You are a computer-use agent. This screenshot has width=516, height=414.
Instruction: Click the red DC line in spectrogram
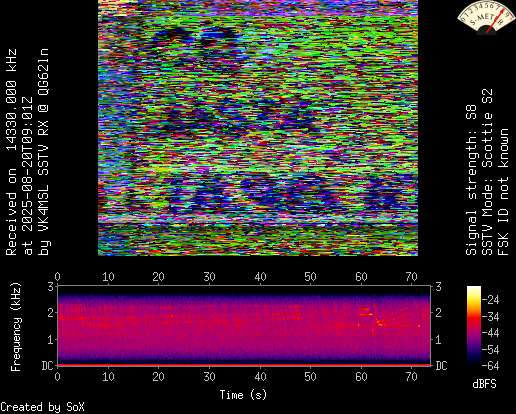pyautogui.click(x=244, y=365)
